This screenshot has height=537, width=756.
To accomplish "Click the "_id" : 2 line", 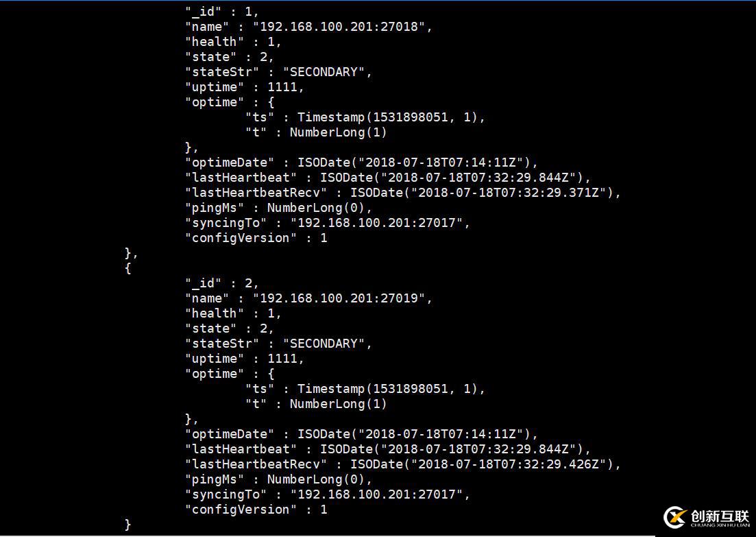I will pos(222,283).
